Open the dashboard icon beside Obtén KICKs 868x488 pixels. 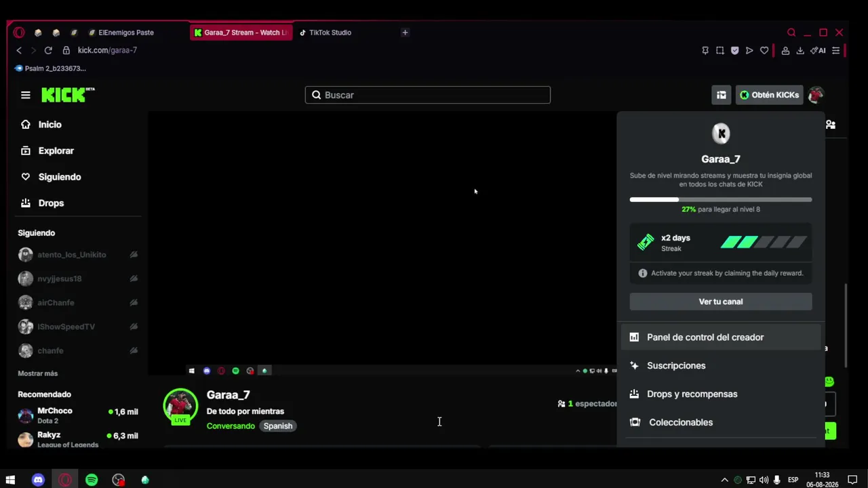pos(721,95)
